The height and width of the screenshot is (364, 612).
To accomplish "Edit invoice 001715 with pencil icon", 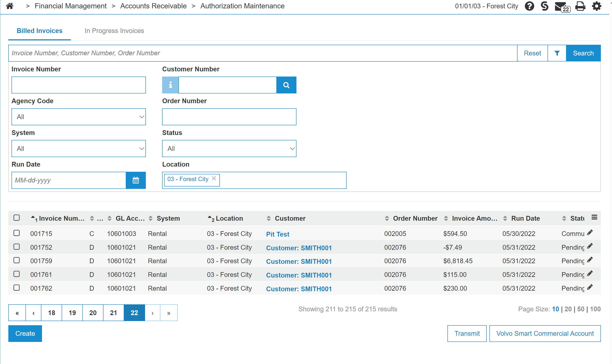I will pyautogui.click(x=590, y=233).
